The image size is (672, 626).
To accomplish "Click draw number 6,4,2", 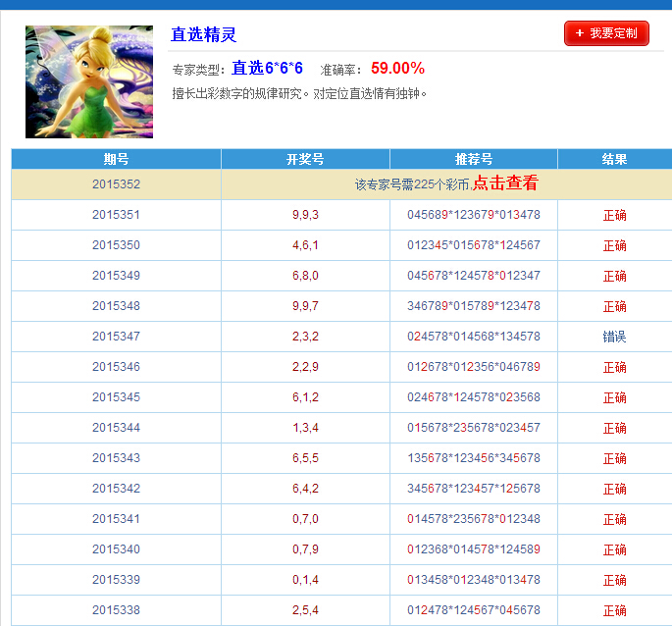I will tap(305, 489).
